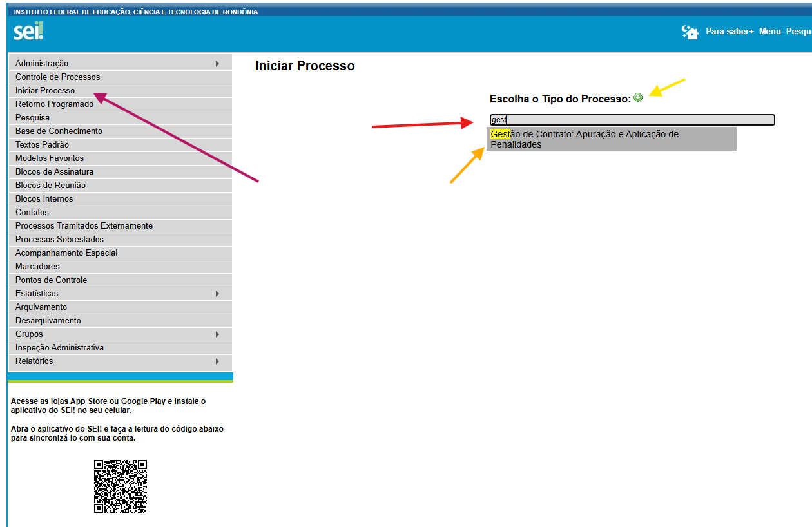Open Base de Conhecimento menu item
The height and width of the screenshot is (527, 812).
59,131
